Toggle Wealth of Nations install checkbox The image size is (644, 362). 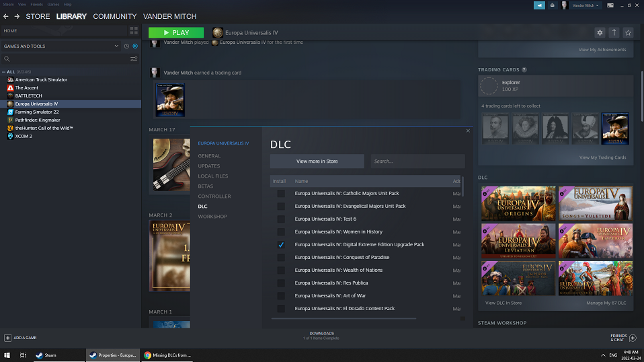click(x=281, y=270)
